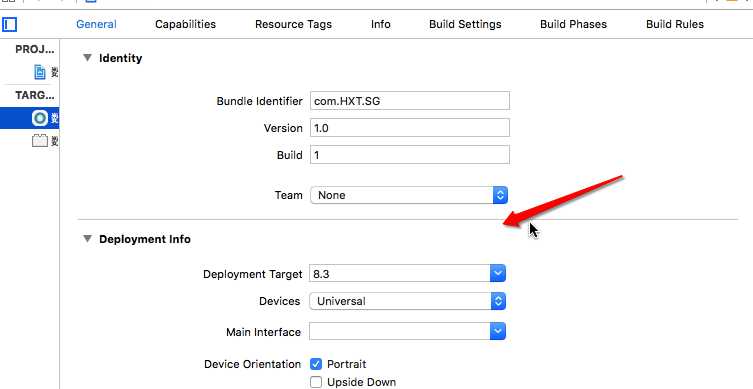This screenshot has width=753, height=389.
Task: Open the Team dropdown
Action: 409,195
